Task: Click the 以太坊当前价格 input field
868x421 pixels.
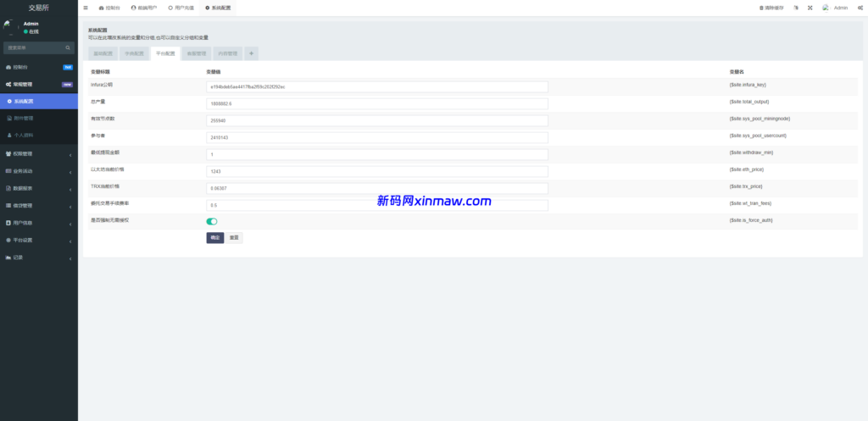Action: pos(377,171)
